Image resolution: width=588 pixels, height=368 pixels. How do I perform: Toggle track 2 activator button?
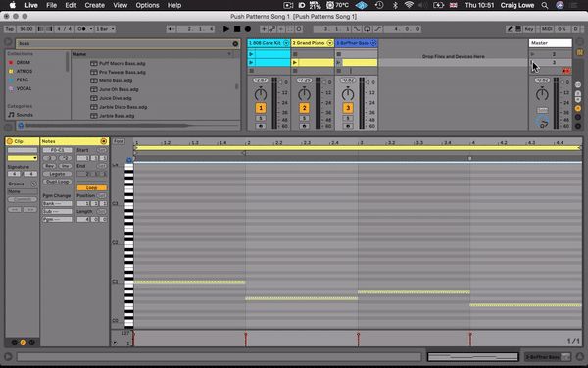pos(304,108)
